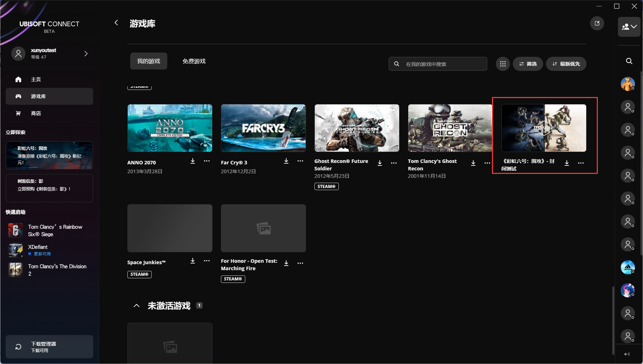Open the Far Cry 3 cover thumbnail
This screenshot has width=643, height=364.
coord(263,128)
